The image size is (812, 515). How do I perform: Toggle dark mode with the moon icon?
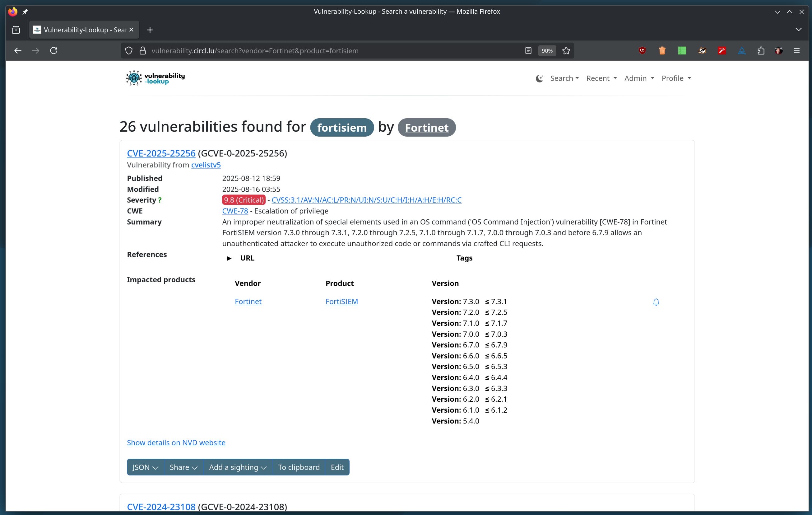(539, 78)
